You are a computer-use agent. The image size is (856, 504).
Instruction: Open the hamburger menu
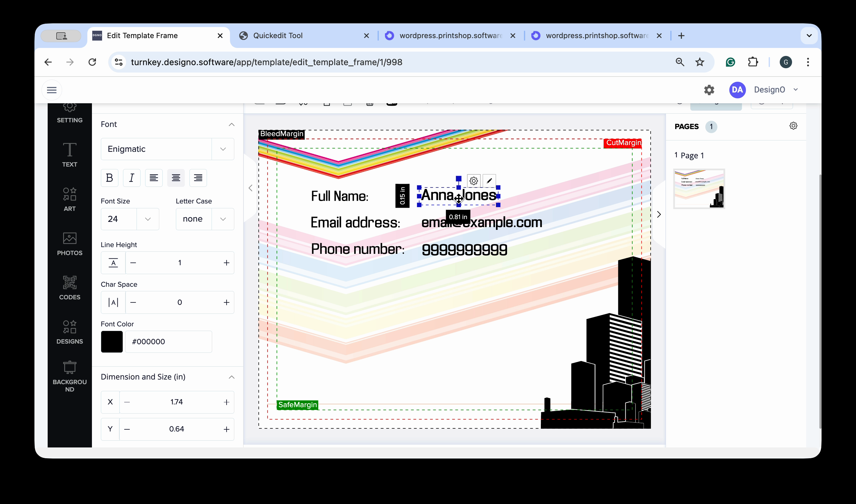(x=52, y=90)
